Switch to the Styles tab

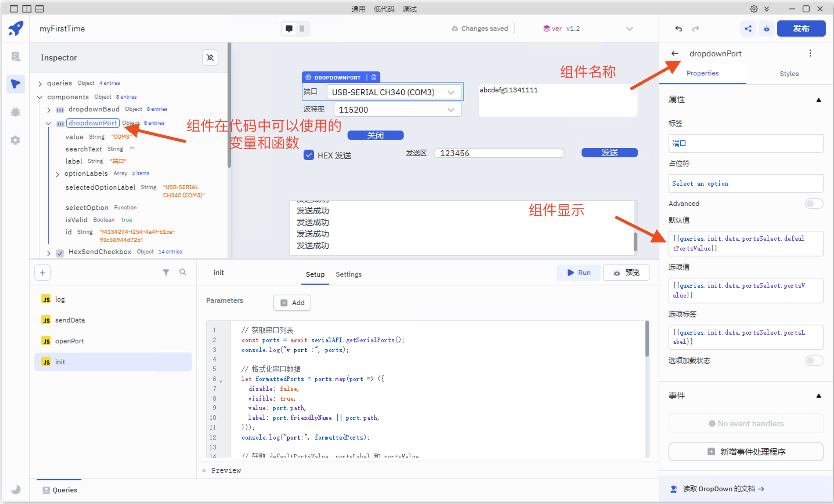click(x=789, y=73)
